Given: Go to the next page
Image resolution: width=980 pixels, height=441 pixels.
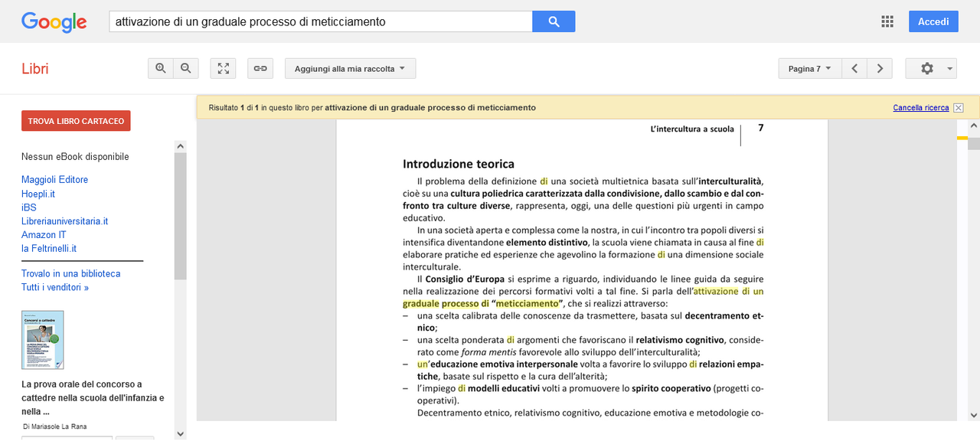Looking at the screenshot, I should [880, 68].
